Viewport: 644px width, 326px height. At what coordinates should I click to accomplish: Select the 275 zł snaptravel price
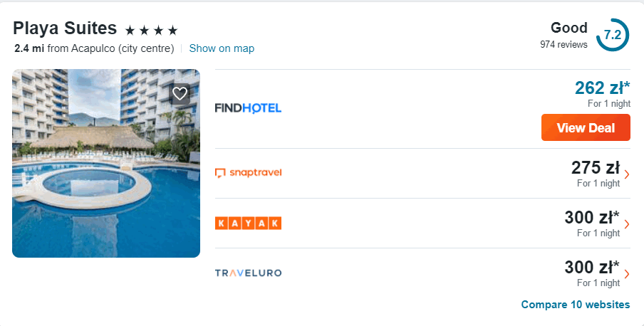click(x=596, y=167)
